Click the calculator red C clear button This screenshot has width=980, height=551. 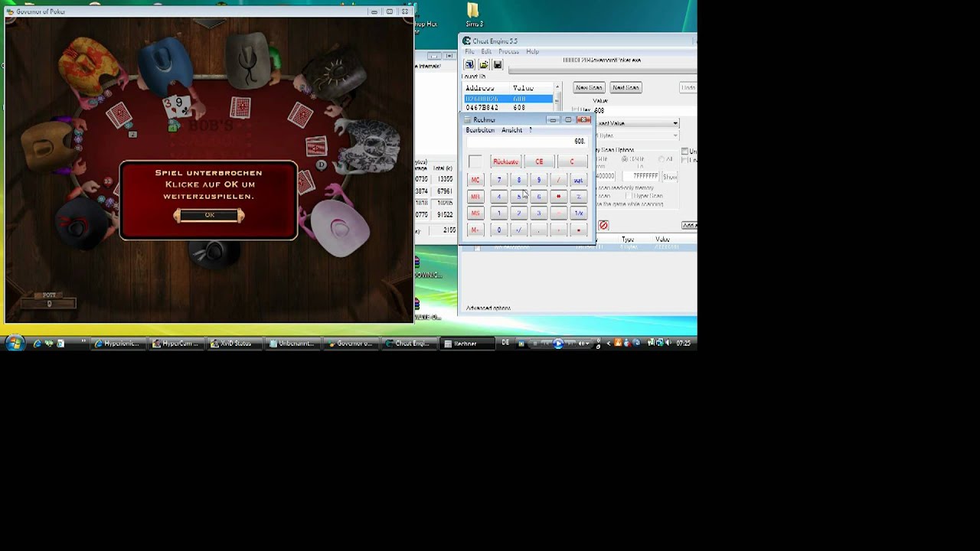572,161
